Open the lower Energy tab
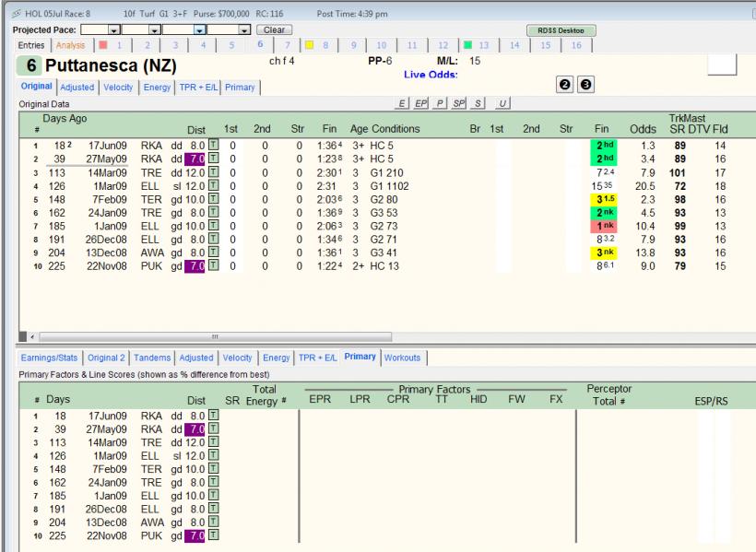 coord(277,358)
